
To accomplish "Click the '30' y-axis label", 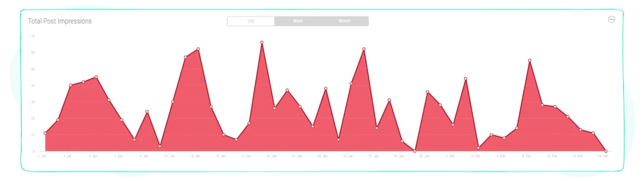I will tap(33, 102).
